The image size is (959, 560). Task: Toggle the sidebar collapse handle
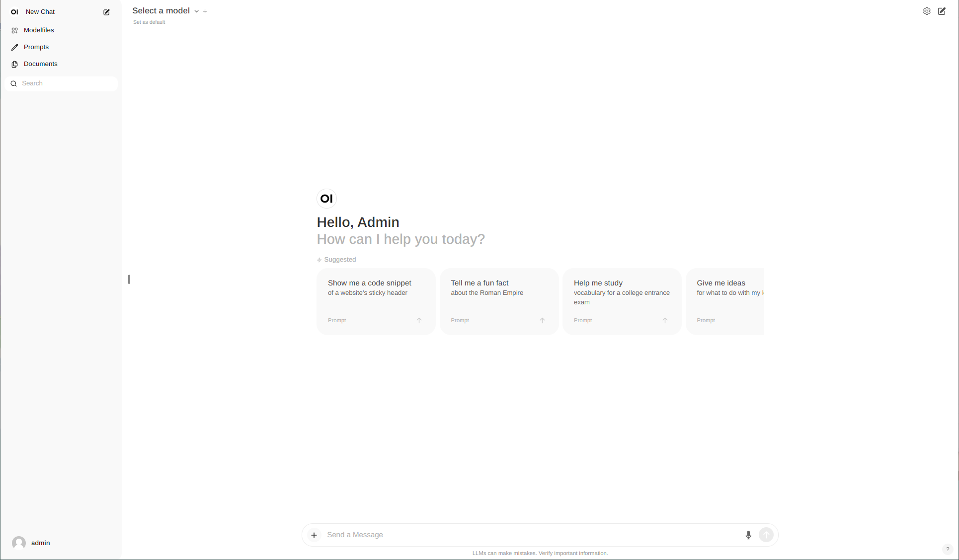129,280
